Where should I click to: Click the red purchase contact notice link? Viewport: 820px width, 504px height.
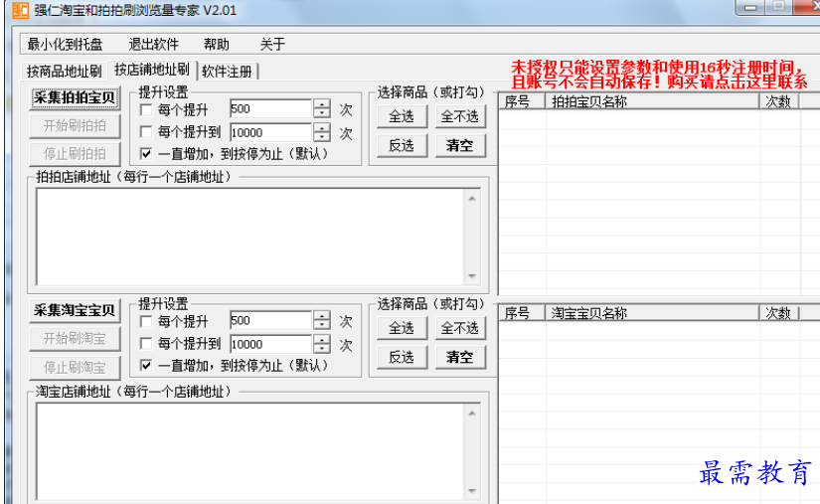pos(659,75)
